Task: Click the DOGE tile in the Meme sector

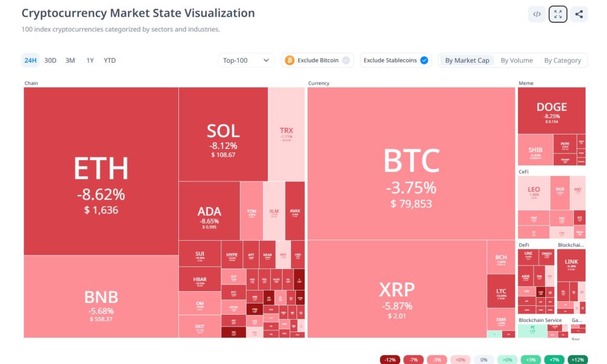Action: (x=551, y=110)
